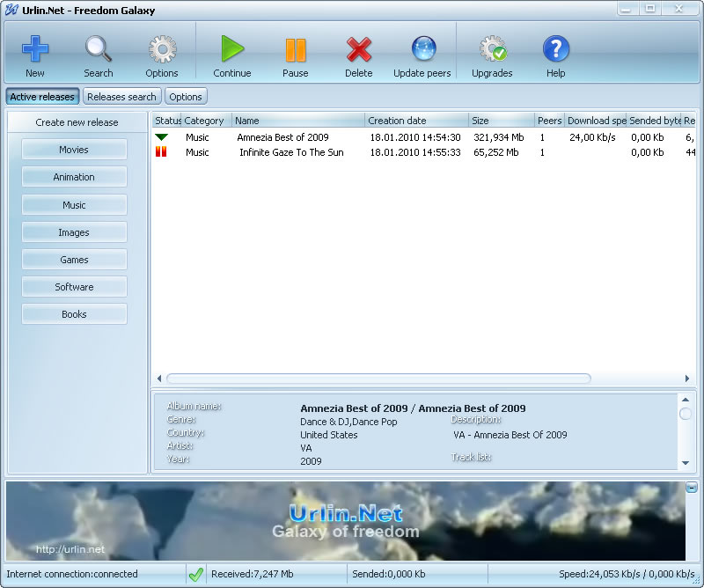Sort by Sended bytes column header
Image resolution: width=704 pixels, height=588 pixels.
(x=654, y=121)
